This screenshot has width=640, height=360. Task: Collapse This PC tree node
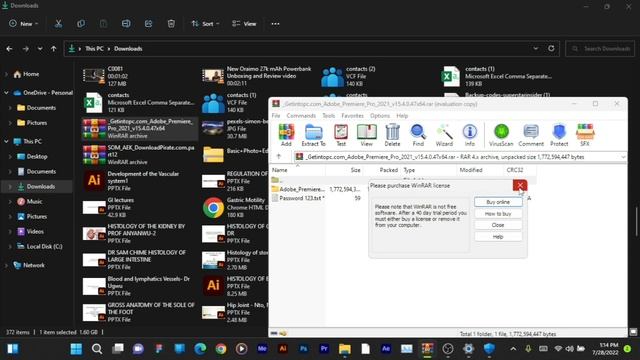6,141
